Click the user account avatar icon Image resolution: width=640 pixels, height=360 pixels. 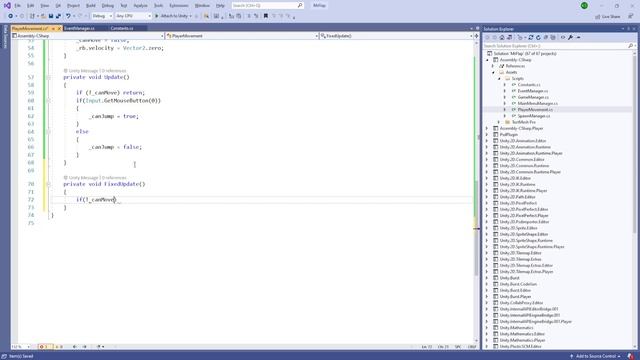pyautogui.click(x=584, y=5)
